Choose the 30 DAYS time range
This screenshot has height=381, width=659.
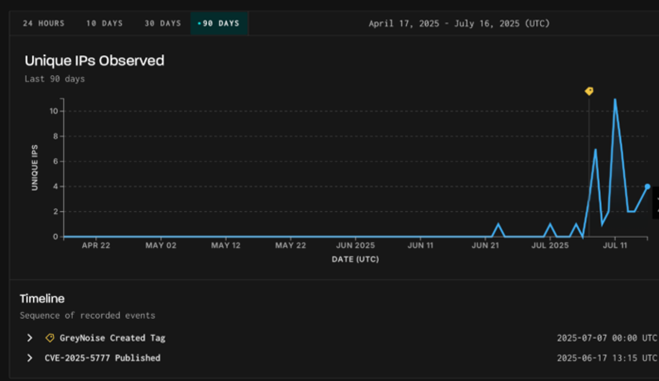coord(163,24)
